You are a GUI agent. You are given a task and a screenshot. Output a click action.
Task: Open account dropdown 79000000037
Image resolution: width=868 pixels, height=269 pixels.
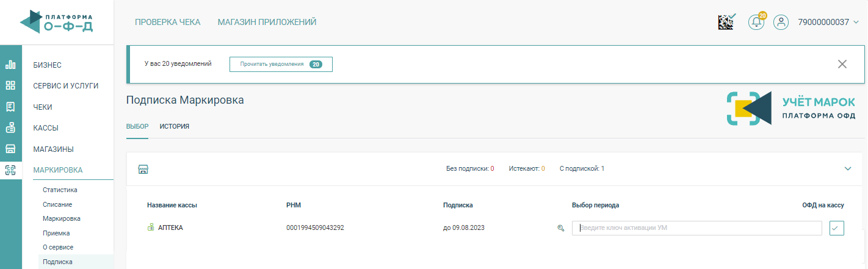tap(828, 22)
